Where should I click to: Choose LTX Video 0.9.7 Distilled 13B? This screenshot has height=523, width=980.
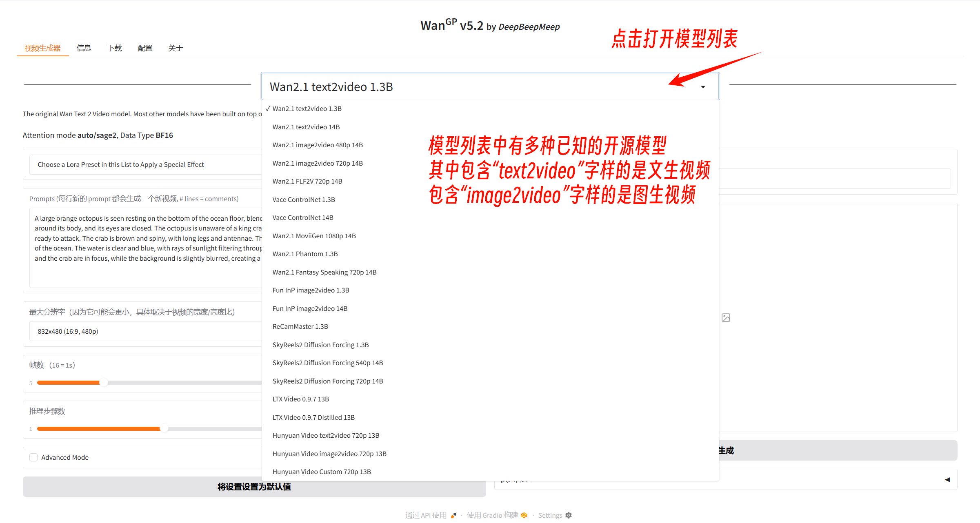pos(490,417)
